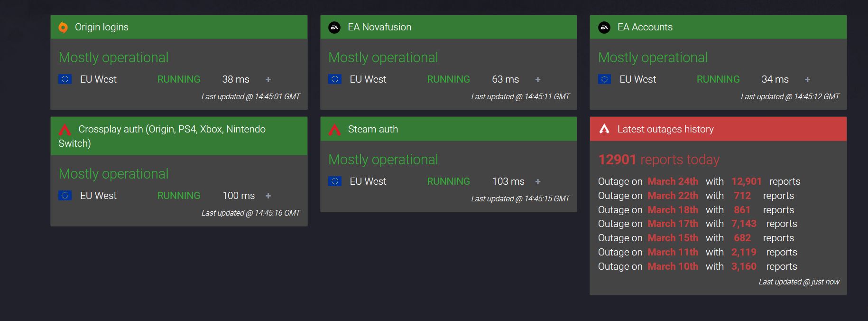Open the March 17th outage entry
Screen dimensions: 868x321
click(x=673, y=224)
